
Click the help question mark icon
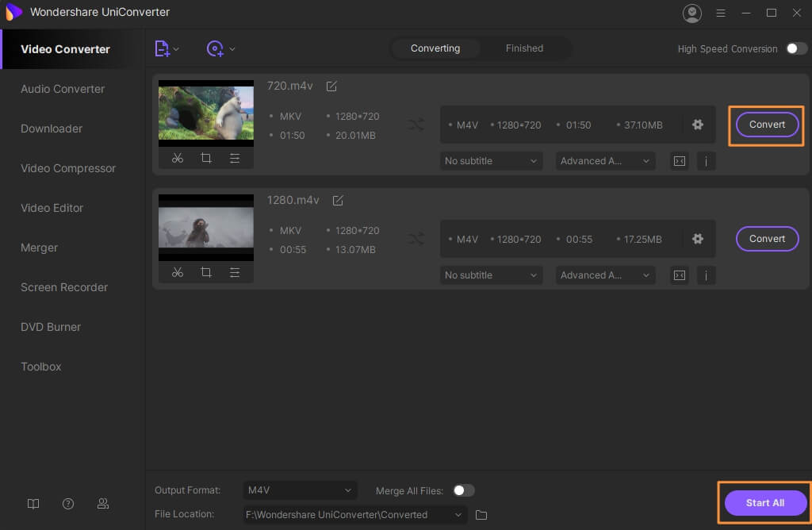tap(68, 504)
